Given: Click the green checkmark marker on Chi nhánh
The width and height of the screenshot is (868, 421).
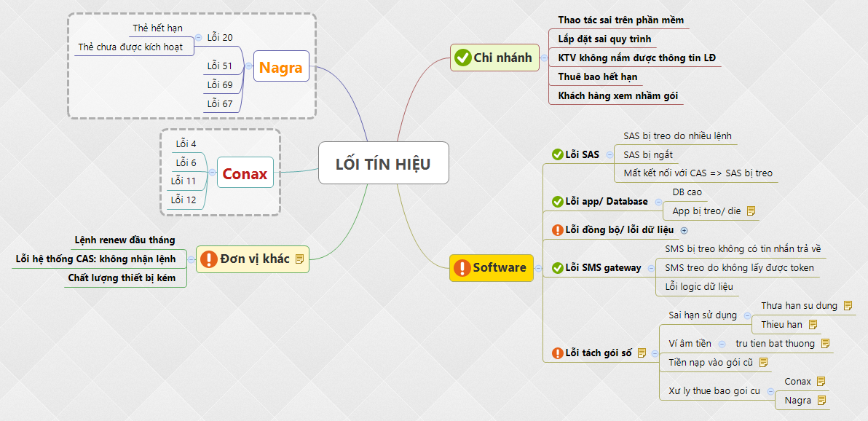Looking at the screenshot, I should (x=462, y=58).
